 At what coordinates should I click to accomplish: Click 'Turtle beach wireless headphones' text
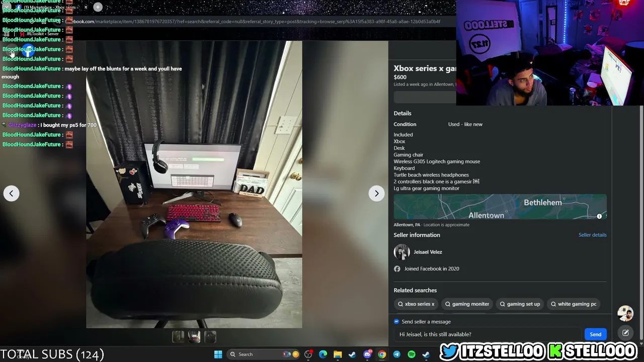pyautogui.click(x=431, y=175)
